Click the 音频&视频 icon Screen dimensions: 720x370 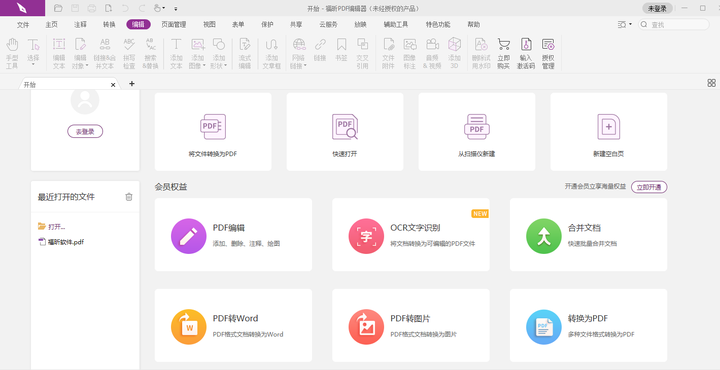tap(432, 45)
